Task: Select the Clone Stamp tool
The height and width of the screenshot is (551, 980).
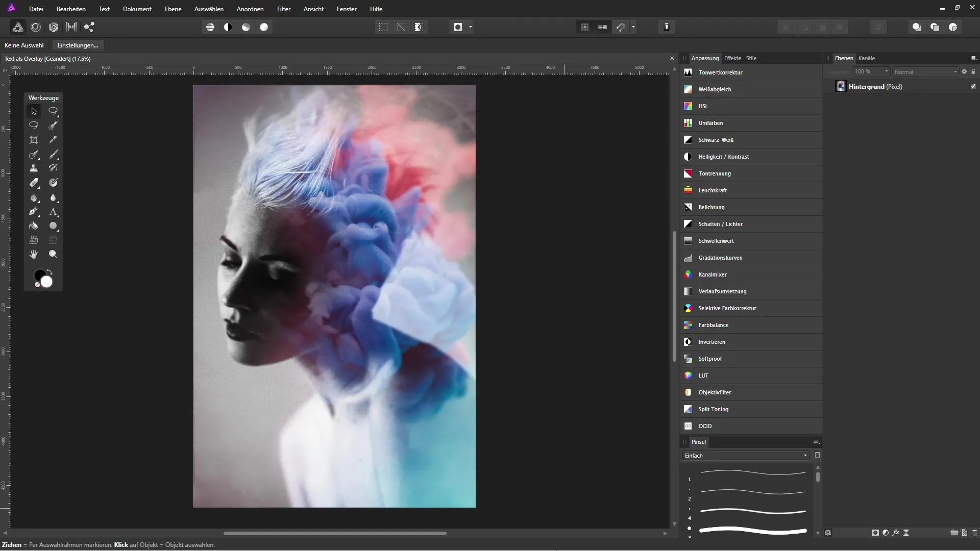Action: (x=34, y=168)
